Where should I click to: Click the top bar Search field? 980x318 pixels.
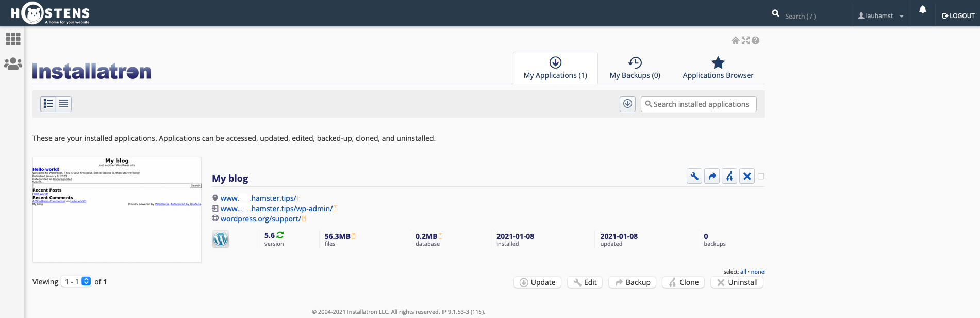[x=816, y=16]
